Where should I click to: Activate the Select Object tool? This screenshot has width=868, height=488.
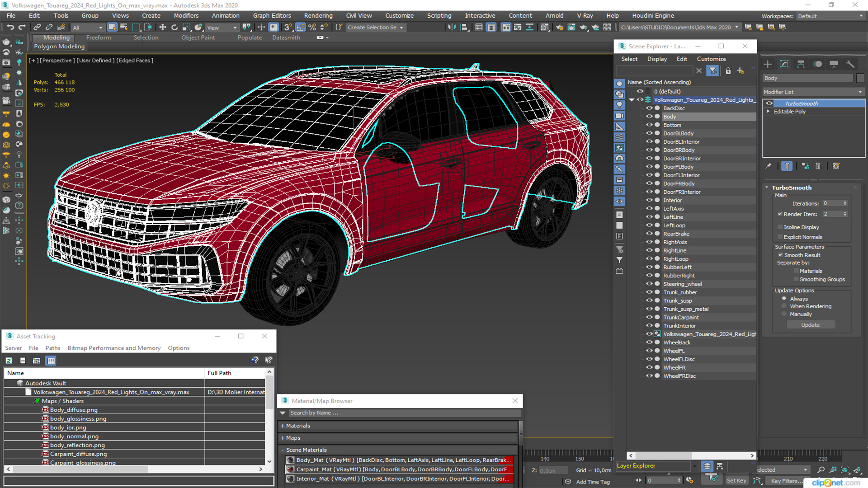(112, 28)
